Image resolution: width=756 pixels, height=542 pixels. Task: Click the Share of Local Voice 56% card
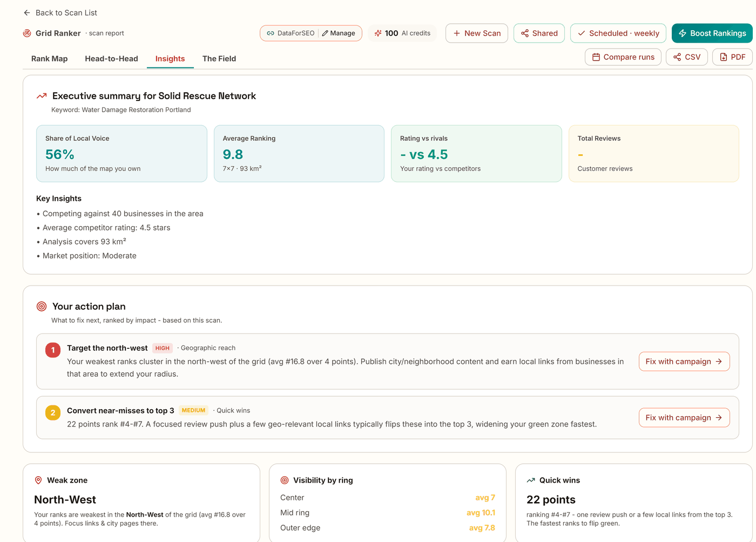pos(122,153)
